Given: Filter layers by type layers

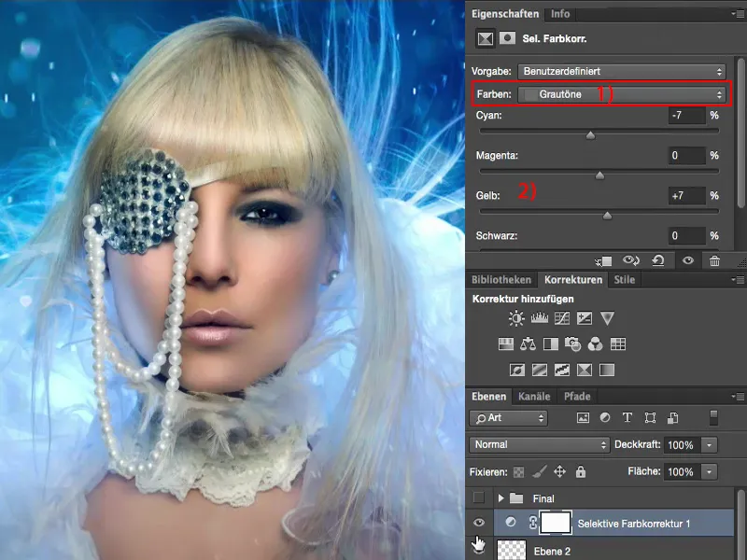Looking at the screenshot, I should click(x=627, y=417).
